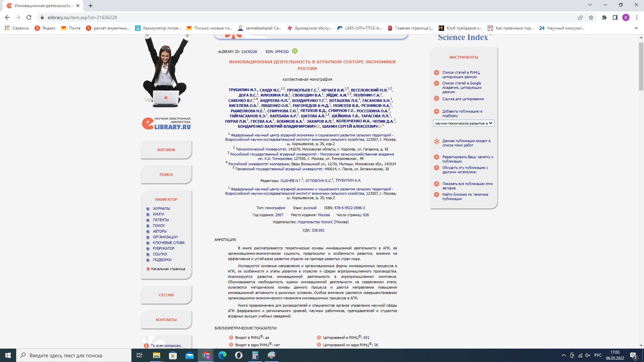Open a new browser tab

click(x=91, y=6)
